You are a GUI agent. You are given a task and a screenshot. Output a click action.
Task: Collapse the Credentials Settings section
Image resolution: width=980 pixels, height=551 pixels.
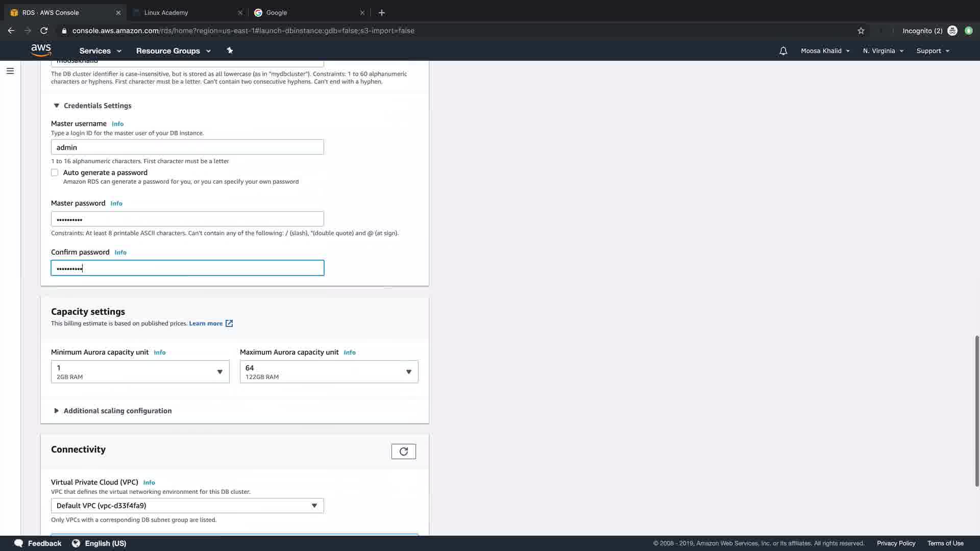pyautogui.click(x=56, y=106)
